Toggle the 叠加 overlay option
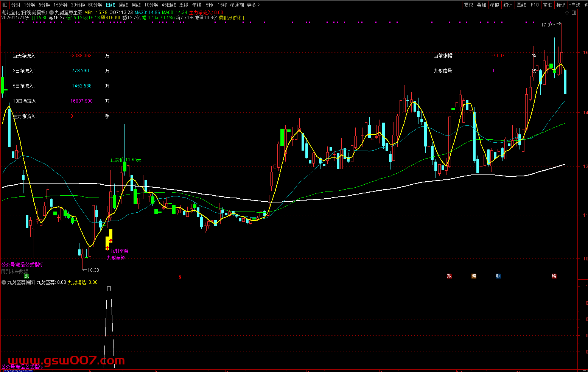 click(x=481, y=5)
